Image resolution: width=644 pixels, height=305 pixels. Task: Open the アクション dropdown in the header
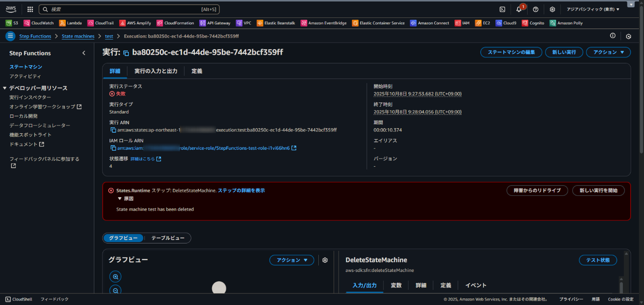click(608, 52)
